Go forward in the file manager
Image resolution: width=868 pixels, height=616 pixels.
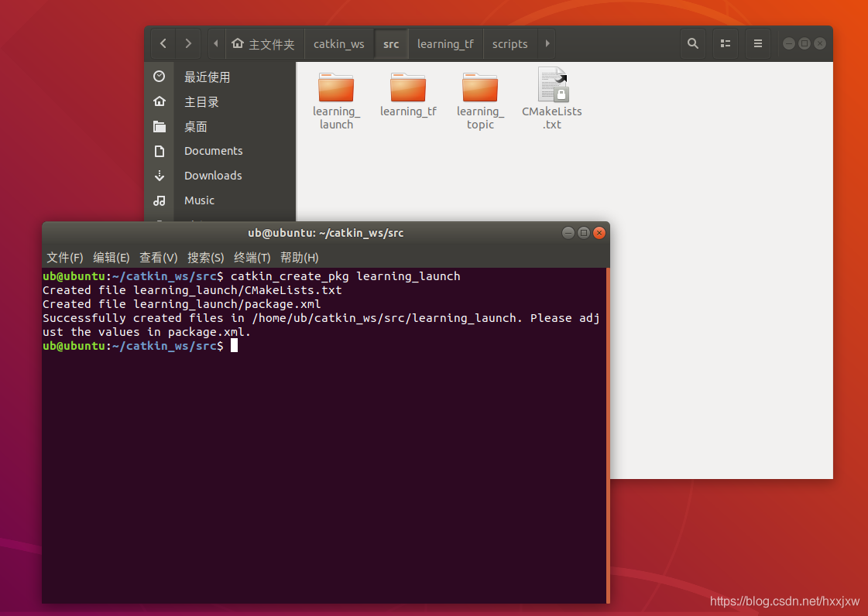pos(188,43)
